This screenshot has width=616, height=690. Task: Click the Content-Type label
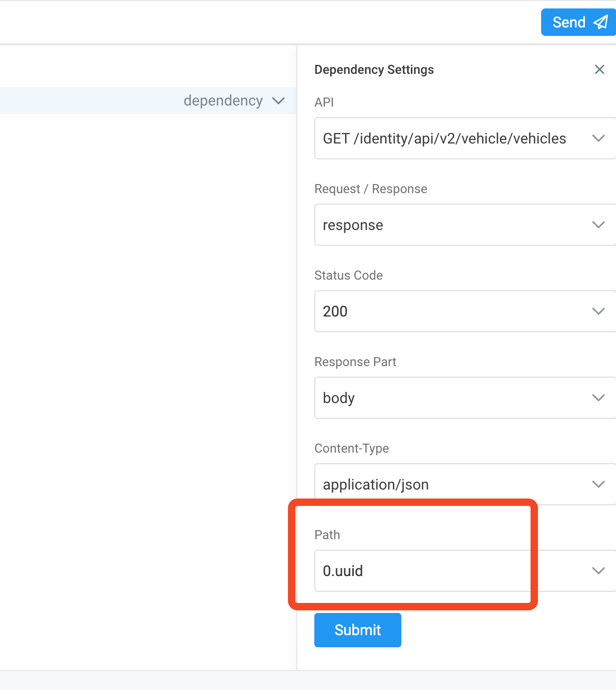coord(352,448)
